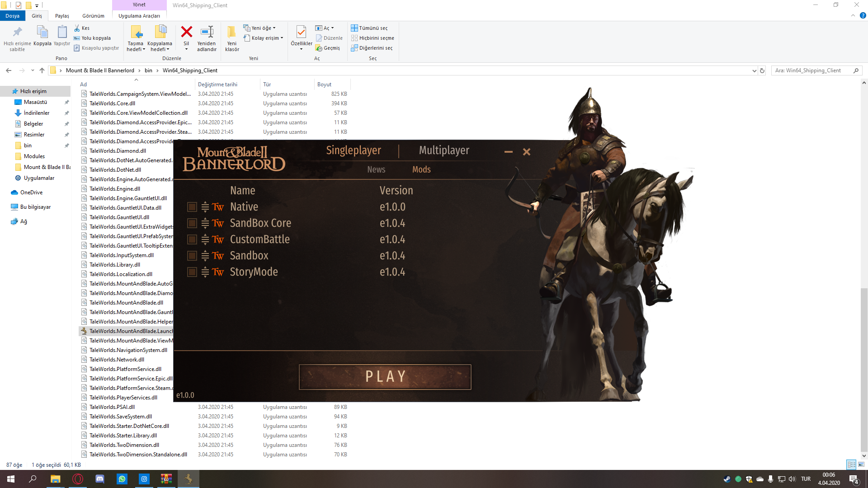Check the StoryMode module checkbox
The height and width of the screenshot is (488, 868).
tap(192, 272)
